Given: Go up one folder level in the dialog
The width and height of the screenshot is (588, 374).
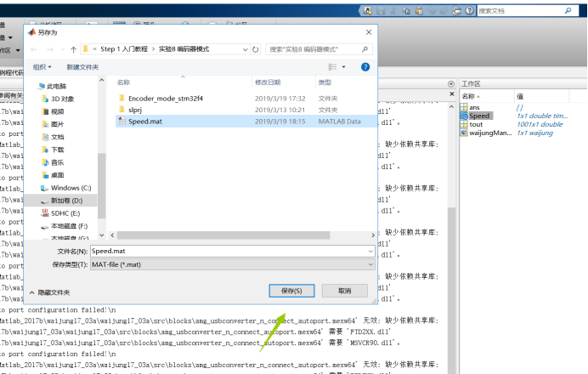Looking at the screenshot, I should tap(73, 49).
